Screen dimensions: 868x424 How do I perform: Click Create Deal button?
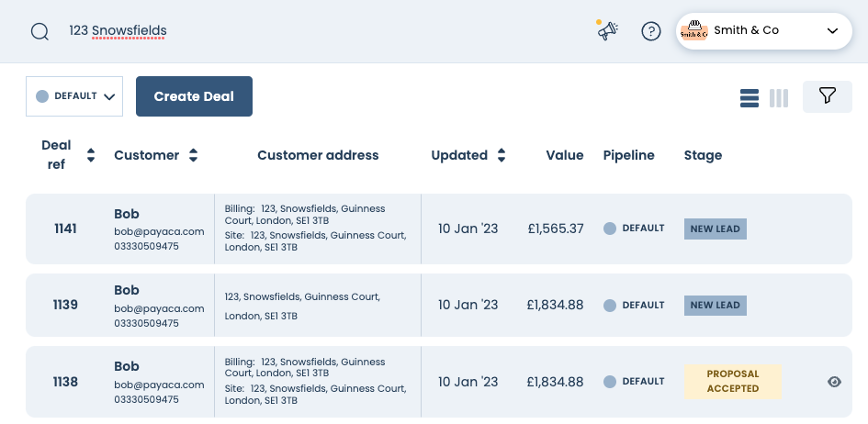(x=194, y=96)
